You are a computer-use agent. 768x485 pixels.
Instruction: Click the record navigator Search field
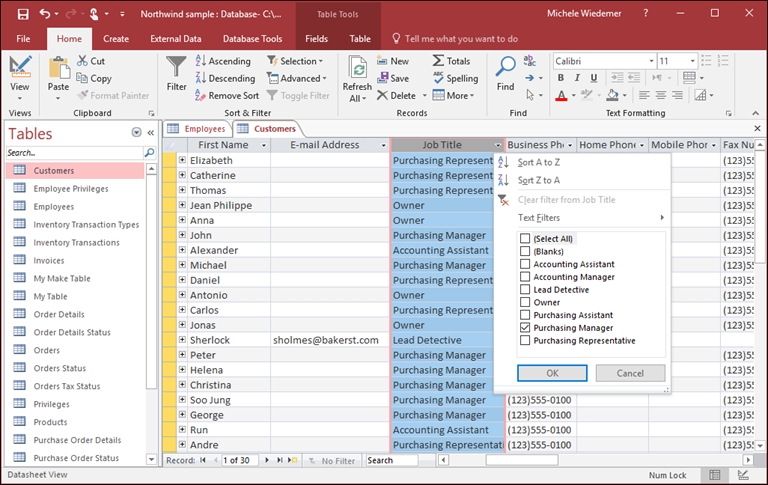coord(392,460)
